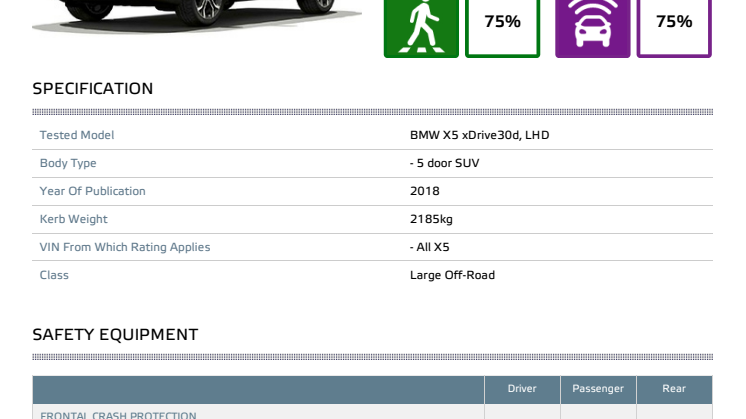Click the Rear column header
The image size is (746, 419).
tap(674, 389)
